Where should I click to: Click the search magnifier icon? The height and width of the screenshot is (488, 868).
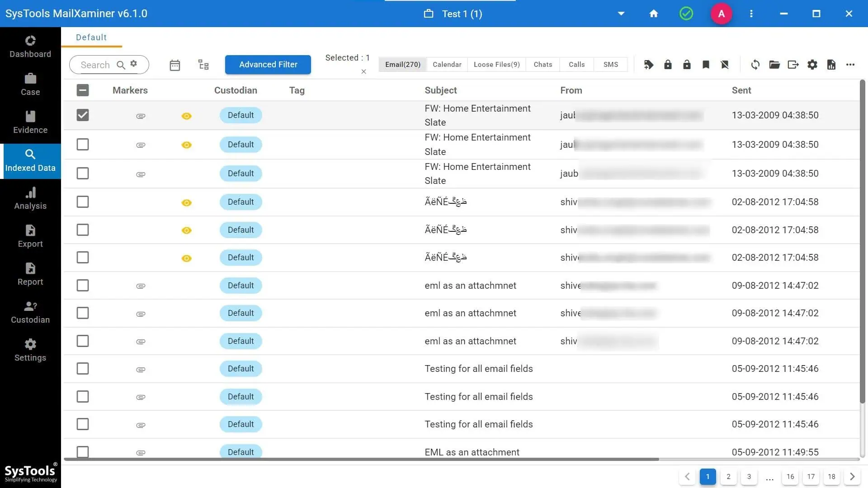(121, 65)
